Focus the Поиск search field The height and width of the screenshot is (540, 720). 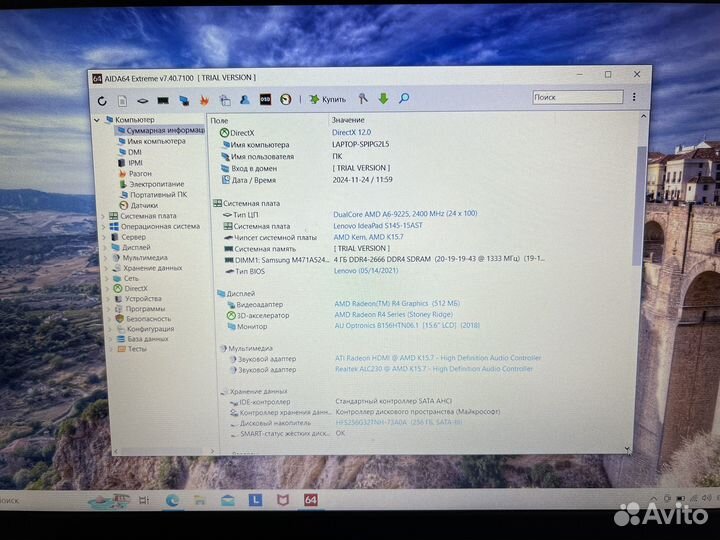coord(578,97)
